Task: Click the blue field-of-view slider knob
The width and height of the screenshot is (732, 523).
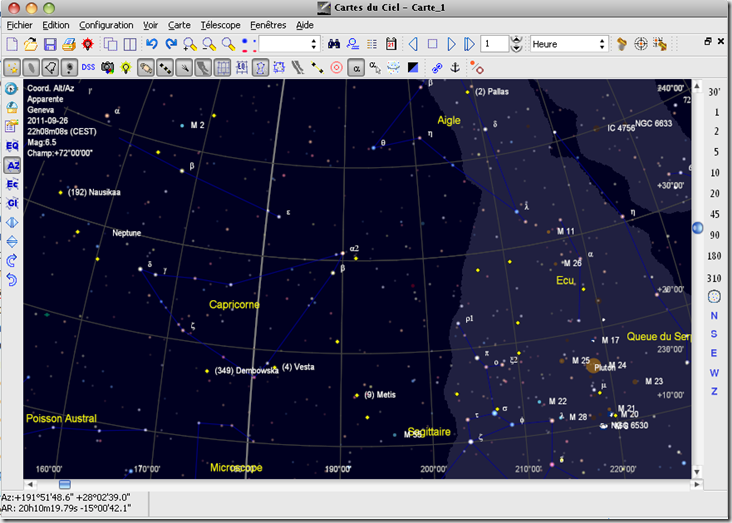Action: 697,228
